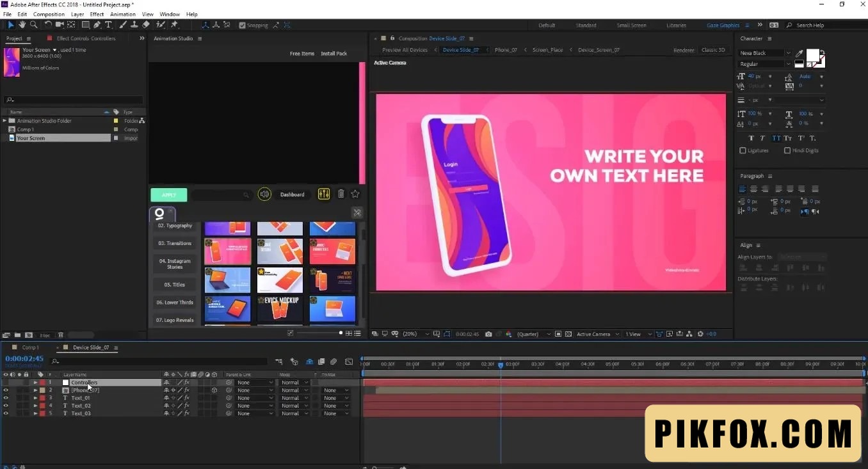Click the white fill color swatch
This screenshot has height=469, width=868.
(812, 56)
